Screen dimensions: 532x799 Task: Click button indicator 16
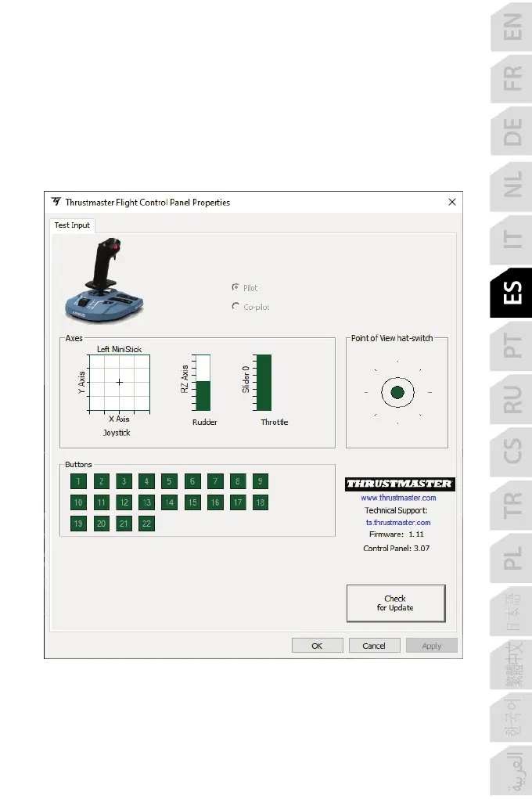[x=215, y=502]
